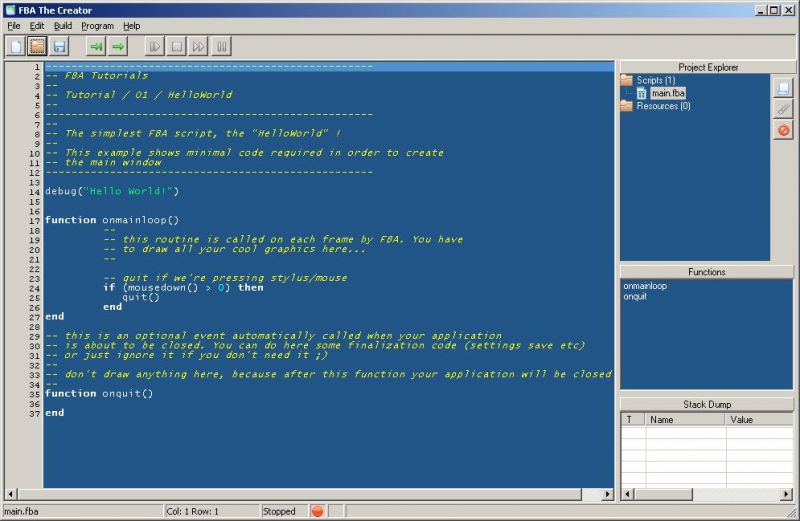Select Resources (0) tree node
800x521 pixels.
[x=663, y=106]
